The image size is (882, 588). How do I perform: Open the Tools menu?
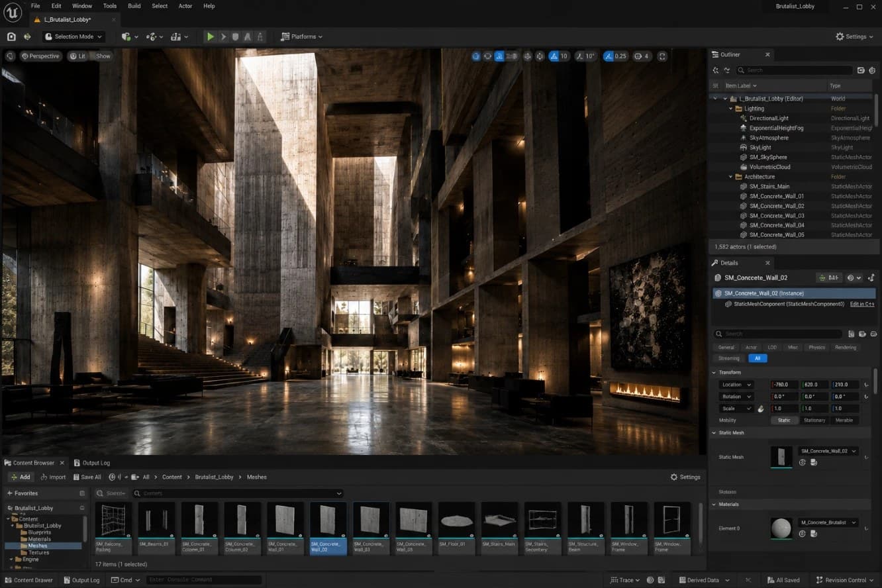[110, 6]
